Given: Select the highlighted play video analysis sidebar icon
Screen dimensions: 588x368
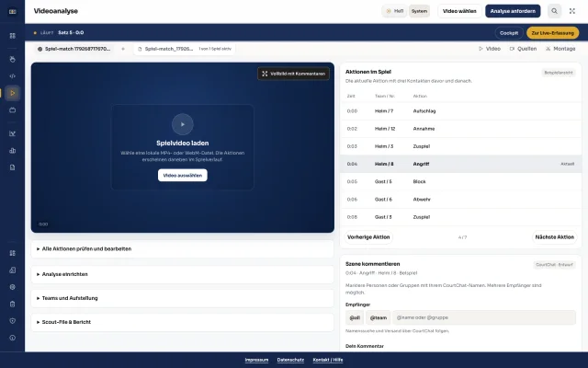Looking at the screenshot, I should pos(12,93).
